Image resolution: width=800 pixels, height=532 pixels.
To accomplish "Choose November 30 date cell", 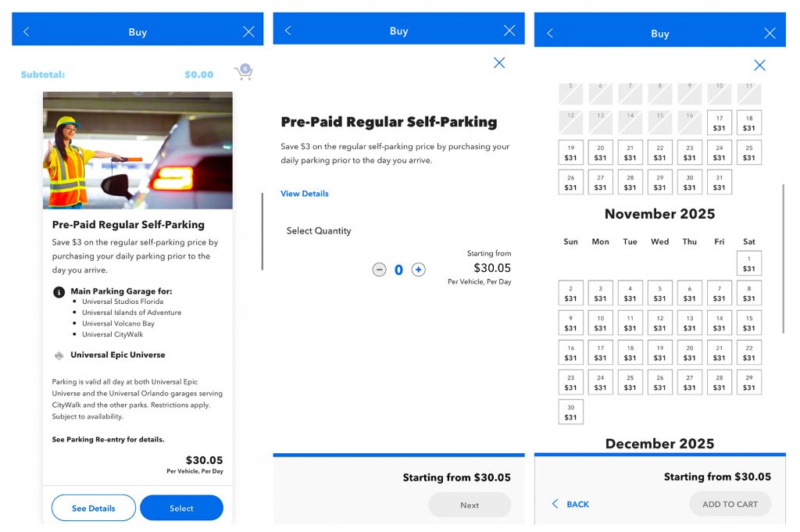I will (x=570, y=412).
